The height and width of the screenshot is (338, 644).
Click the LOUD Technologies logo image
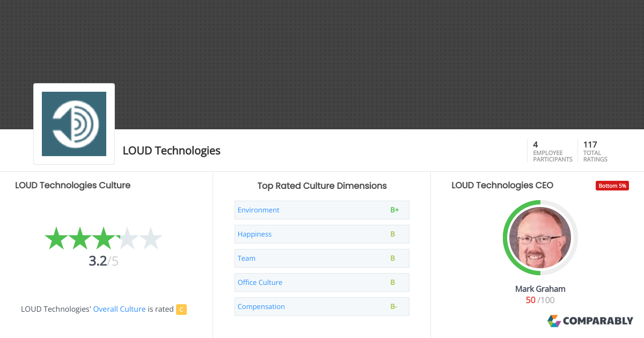pyautogui.click(x=74, y=124)
